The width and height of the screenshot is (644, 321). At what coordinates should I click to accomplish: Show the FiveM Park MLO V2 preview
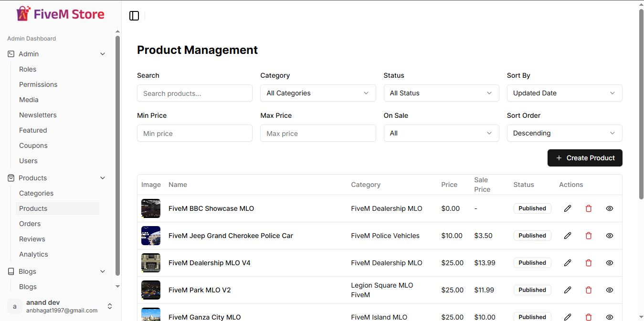(x=609, y=290)
